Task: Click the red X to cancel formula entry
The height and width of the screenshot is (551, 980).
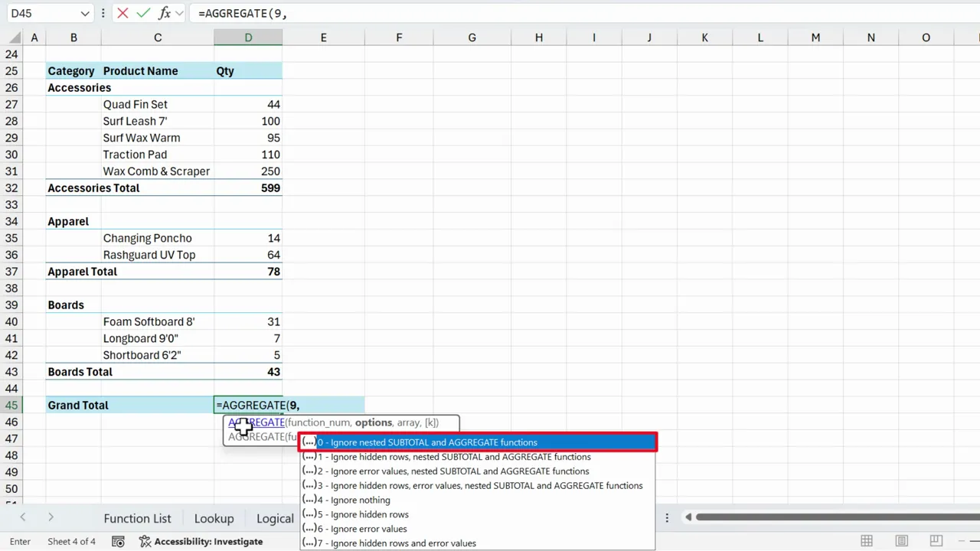Action: click(x=122, y=13)
